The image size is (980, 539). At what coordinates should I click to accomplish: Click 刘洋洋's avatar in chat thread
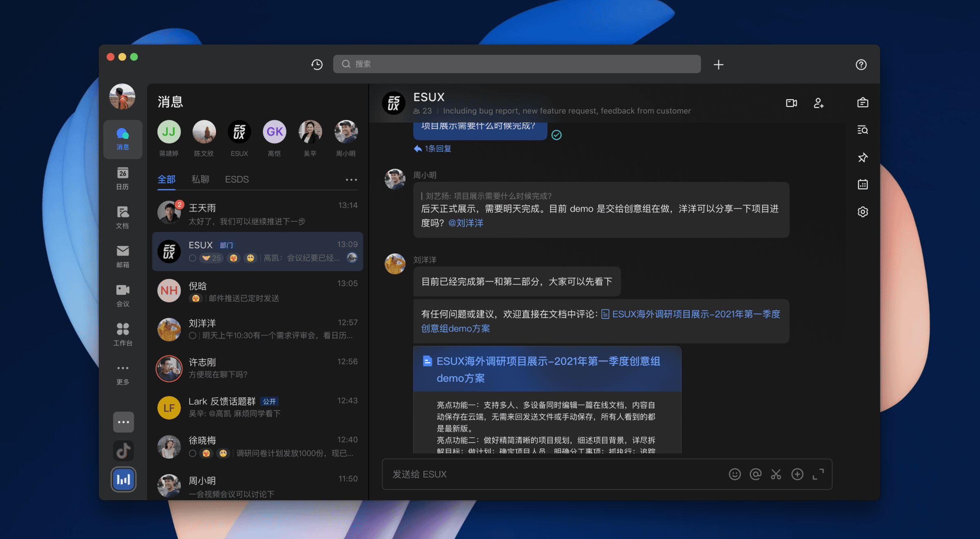point(395,264)
